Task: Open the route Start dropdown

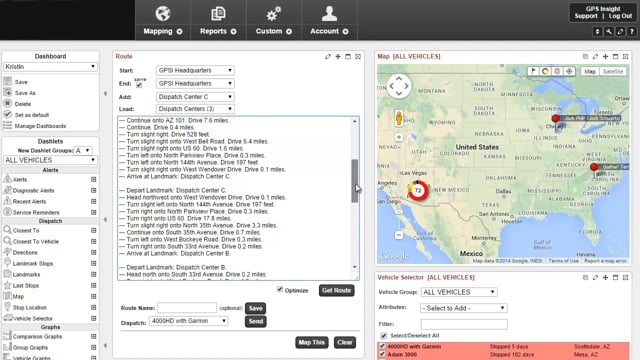Action: point(195,70)
